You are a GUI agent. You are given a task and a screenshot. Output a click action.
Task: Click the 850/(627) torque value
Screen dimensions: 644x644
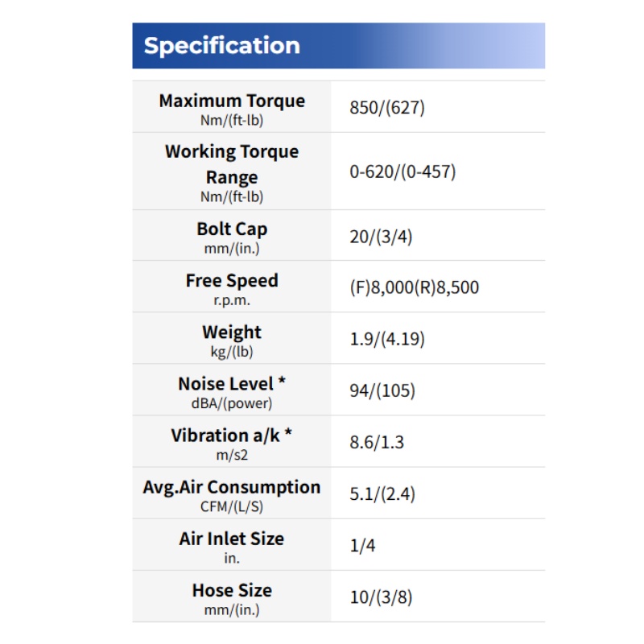point(387,108)
